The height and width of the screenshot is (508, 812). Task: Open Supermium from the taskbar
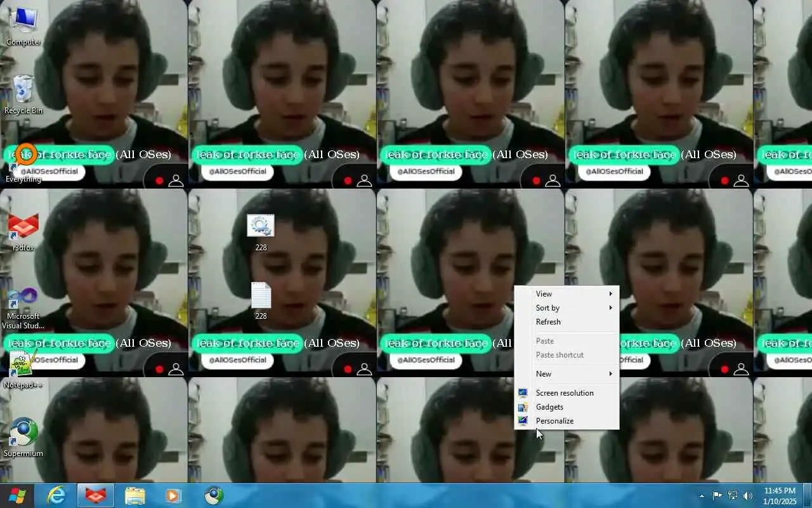coord(214,495)
